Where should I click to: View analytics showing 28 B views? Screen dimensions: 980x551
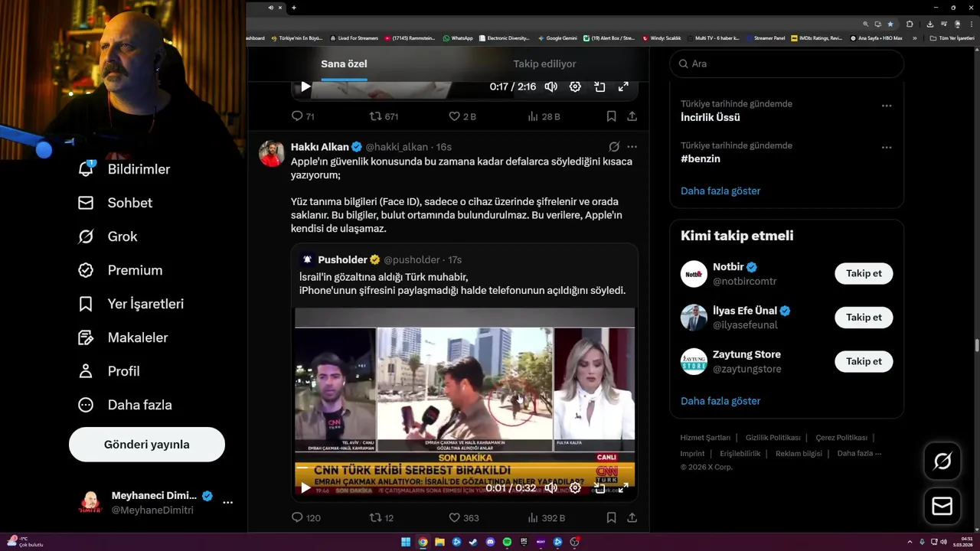click(x=544, y=116)
